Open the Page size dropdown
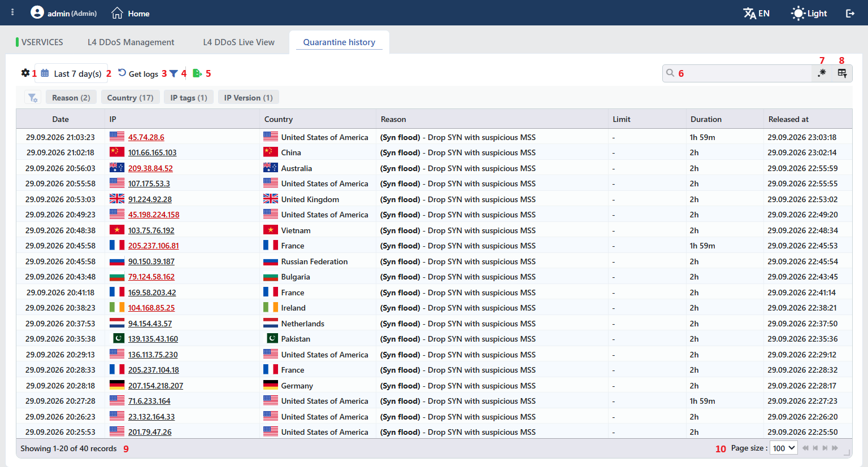This screenshot has width=868, height=467. [784, 448]
